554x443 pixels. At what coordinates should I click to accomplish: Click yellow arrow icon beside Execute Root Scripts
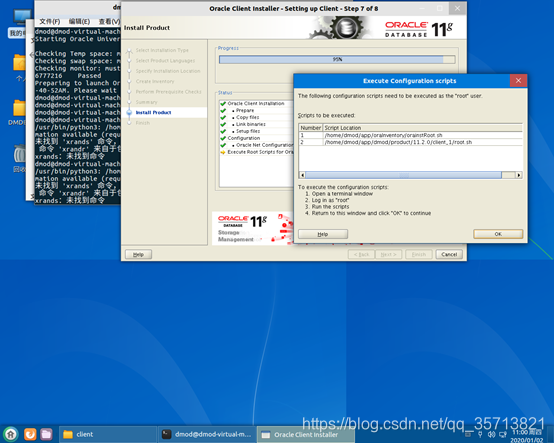(x=223, y=152)
